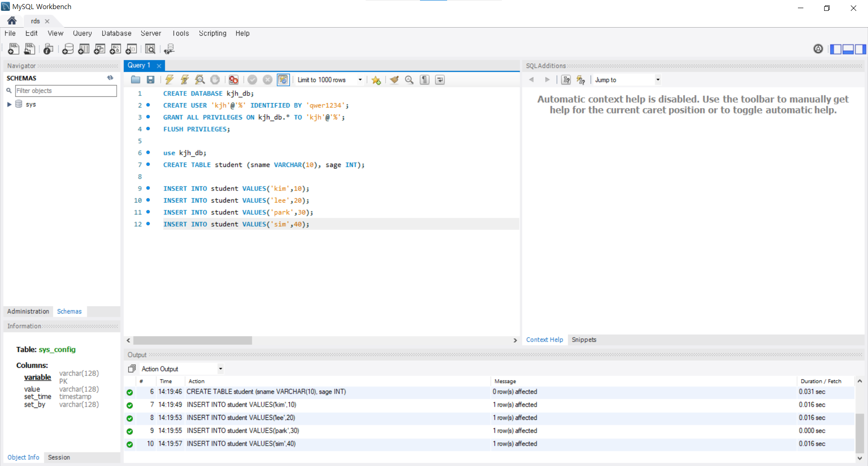The height and width of the screenshot is (466, 868).
Task: Open the object inspector icon
Action: tap(48, 49)
